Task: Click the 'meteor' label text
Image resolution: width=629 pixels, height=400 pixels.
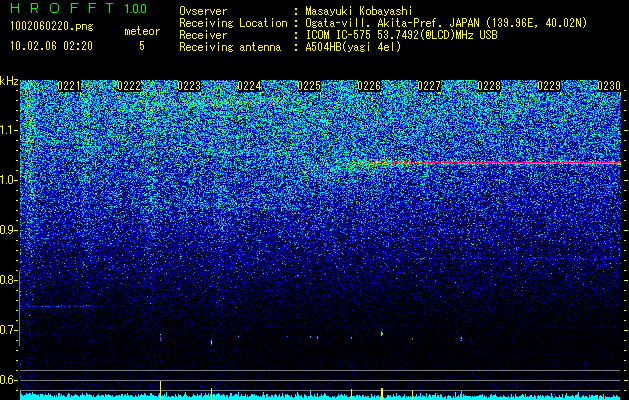Action: click(x=142, y=31)
